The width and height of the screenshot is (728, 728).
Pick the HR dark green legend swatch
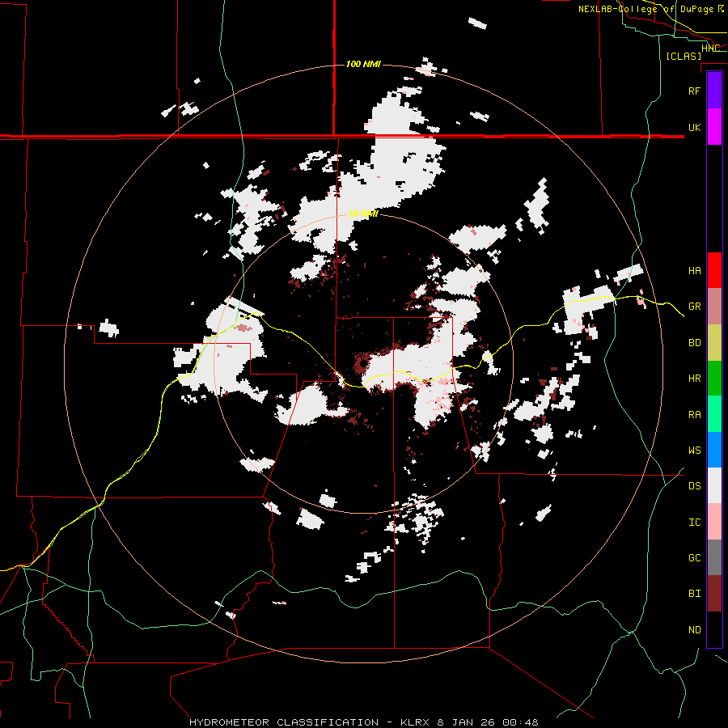pos(714,378)
